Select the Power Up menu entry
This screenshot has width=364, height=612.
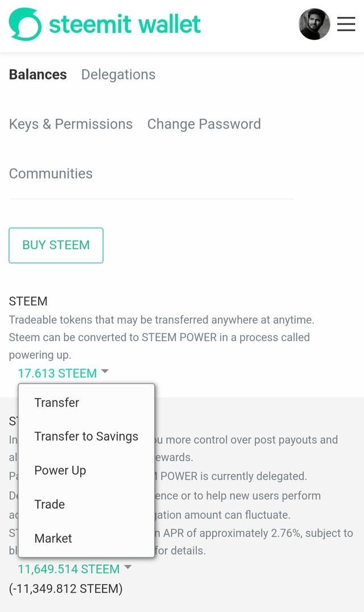[60, 470]
